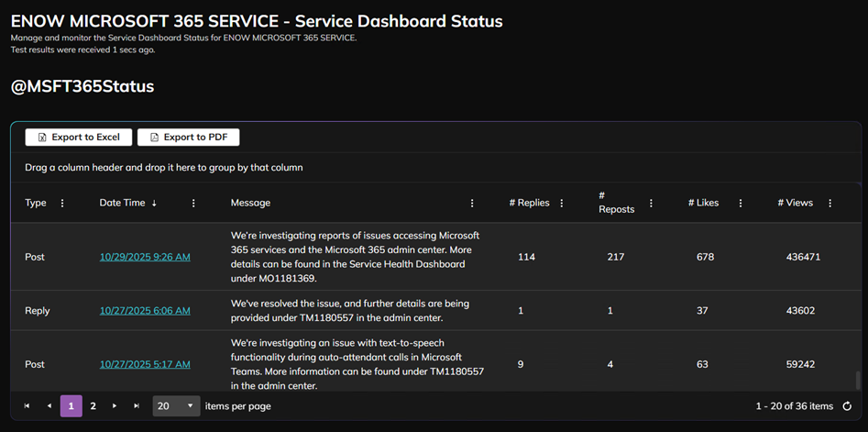Select the text-to-speech issue message
The width and height of the screenshot is (868, 432).
click(357, 364)
